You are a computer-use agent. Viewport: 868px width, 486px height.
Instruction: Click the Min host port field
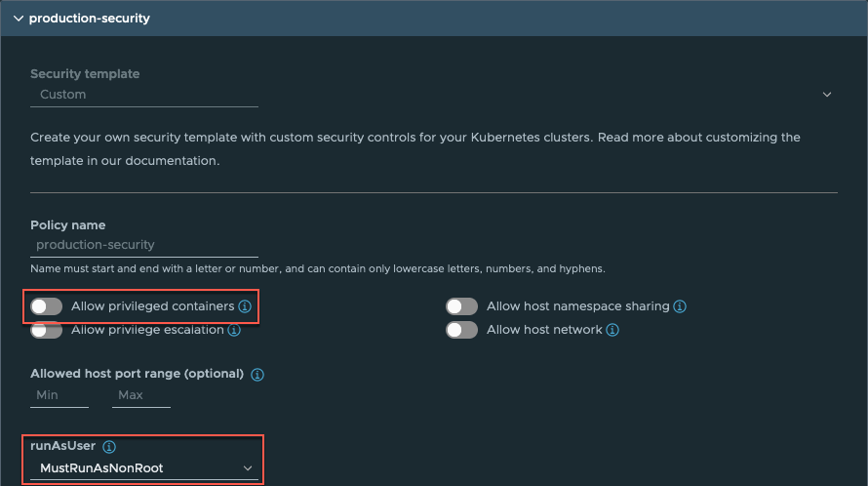(x=59, y=395)
